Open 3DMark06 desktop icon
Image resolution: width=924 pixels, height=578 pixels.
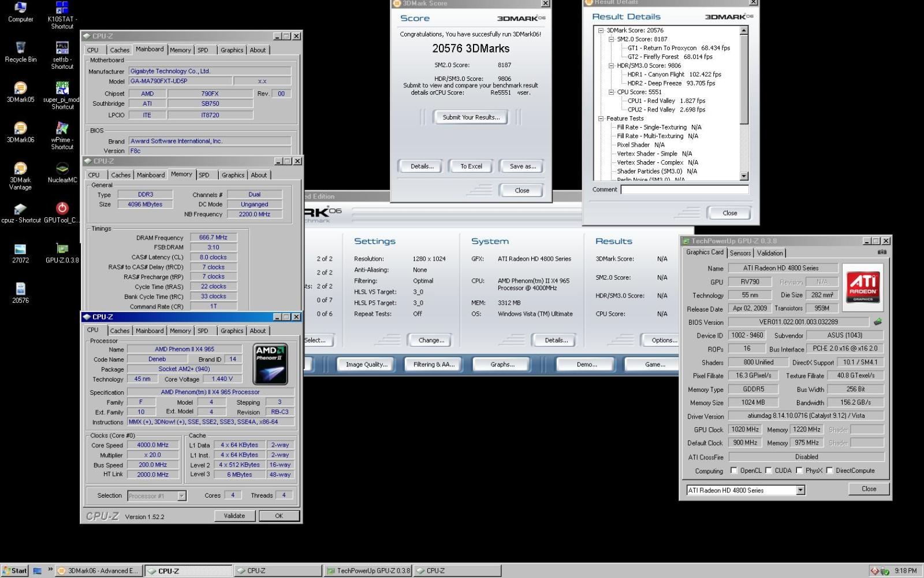(x=20, y=132)
